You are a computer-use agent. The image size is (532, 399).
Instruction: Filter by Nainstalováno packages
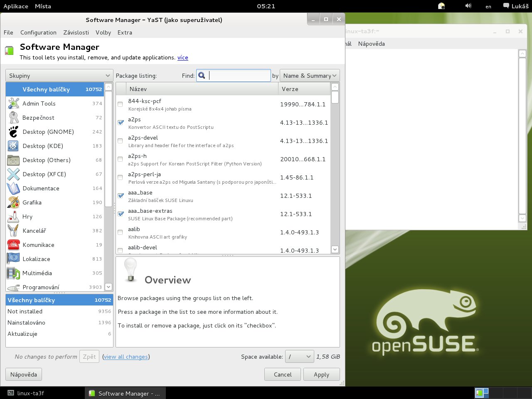click(x=59, y=323)
